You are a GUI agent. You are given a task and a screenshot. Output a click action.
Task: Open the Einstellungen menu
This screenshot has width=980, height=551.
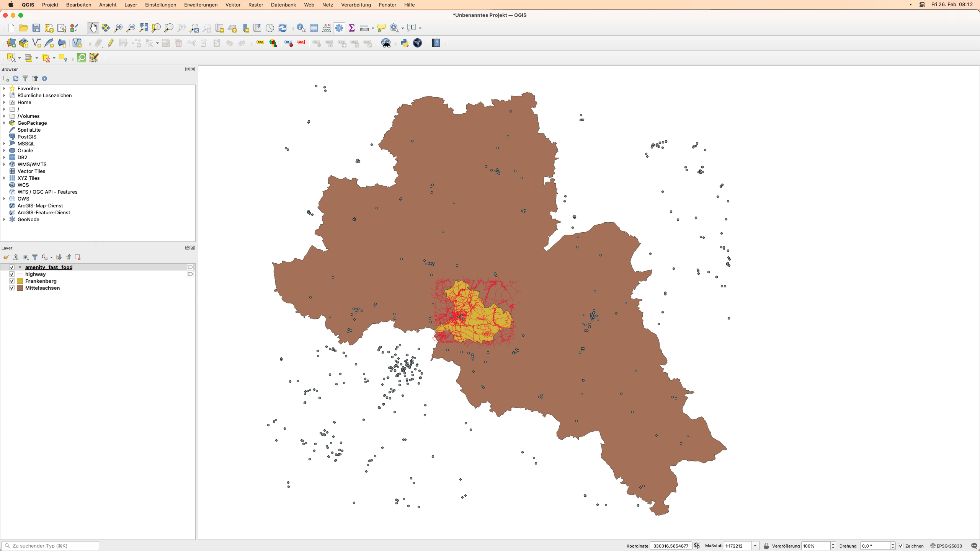point(160,5)
